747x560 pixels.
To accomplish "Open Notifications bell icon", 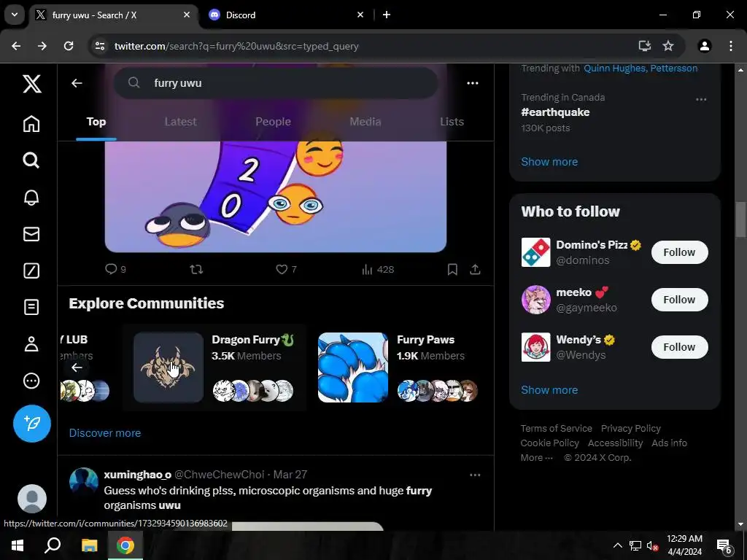I will pyautogui.click(x=31, y=197).
